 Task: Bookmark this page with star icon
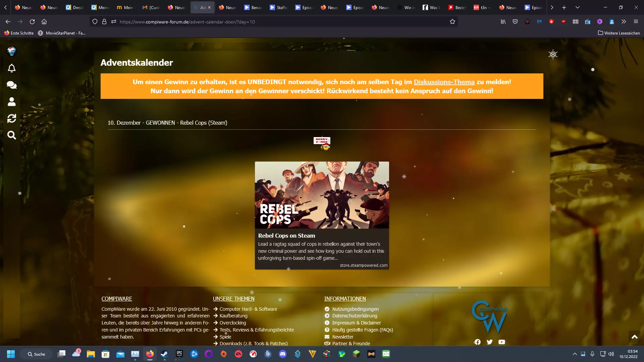coord(452,22)
